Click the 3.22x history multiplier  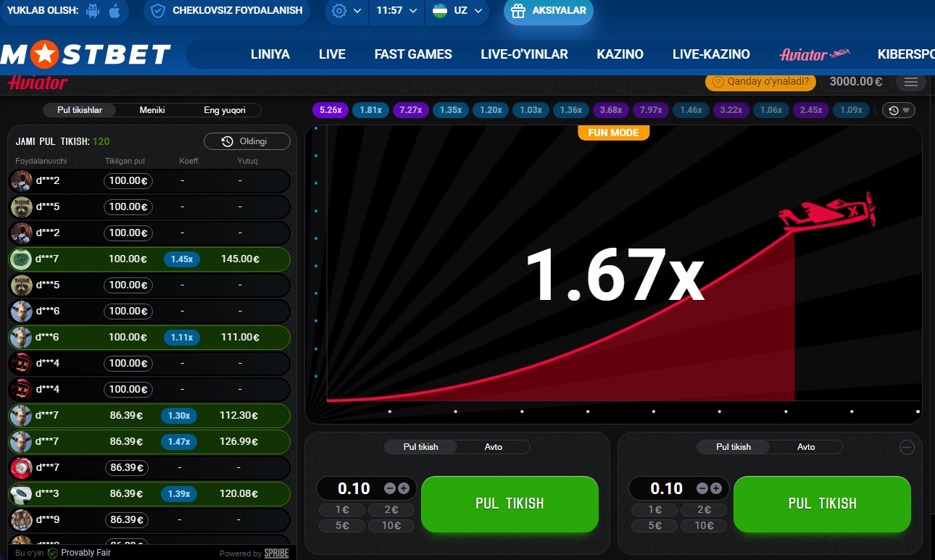[x=731, y=110]
